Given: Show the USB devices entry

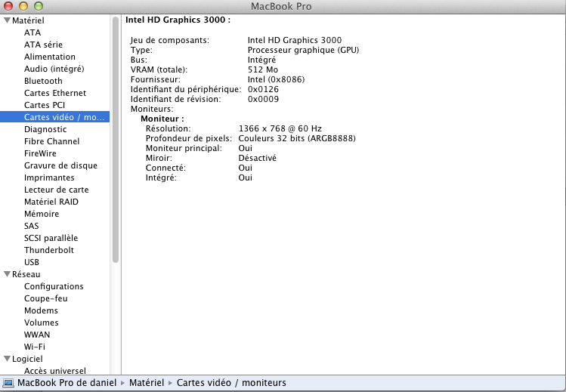Looking at the screenshot, I should click(32, 262).
